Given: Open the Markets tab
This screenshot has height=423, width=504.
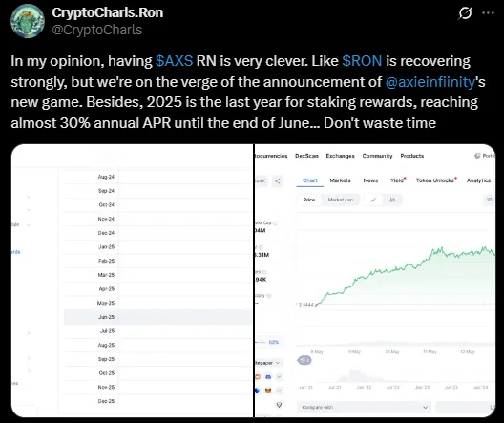Looking at the screenshot, I should 340,180.
